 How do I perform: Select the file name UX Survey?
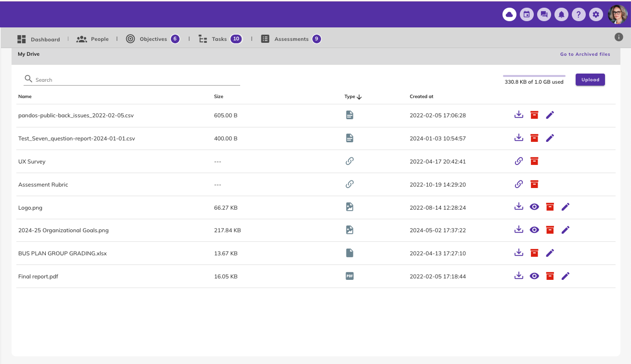pyautogui.click(x=32, y=162)
